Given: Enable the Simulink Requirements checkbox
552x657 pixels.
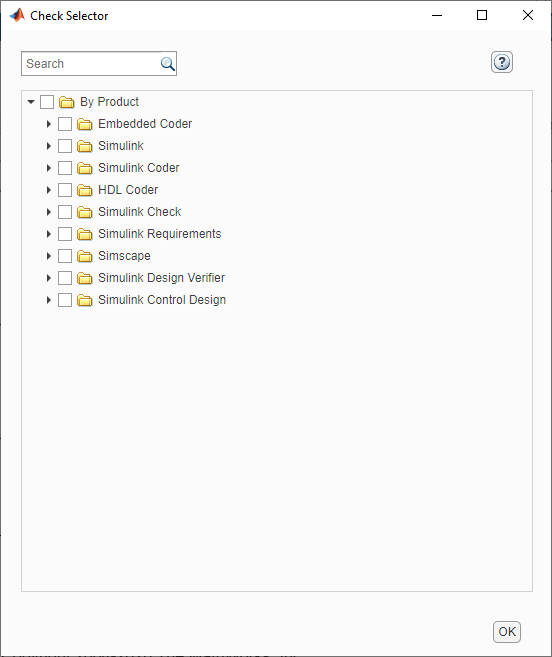Looking at the screenshot, I should 65,234.
